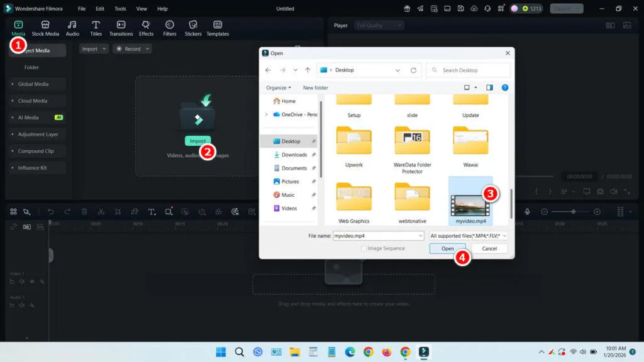This screenshot has height=362, width=644.
Task: Open the file type filter dropdown
Action: 468,236
